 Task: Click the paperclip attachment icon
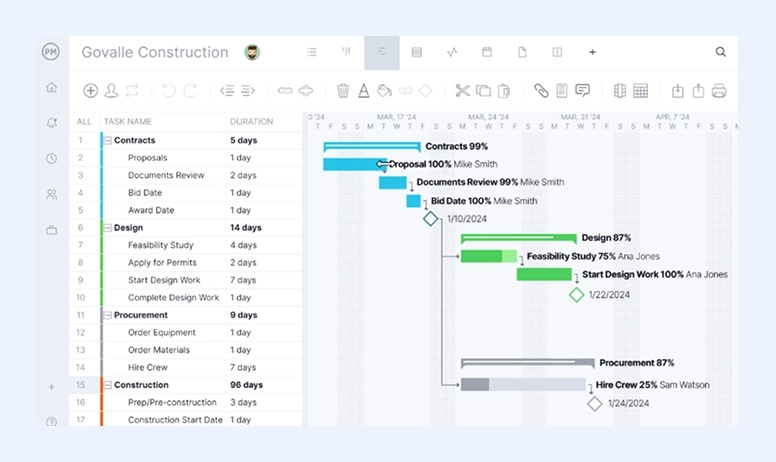tap(541, 91)
